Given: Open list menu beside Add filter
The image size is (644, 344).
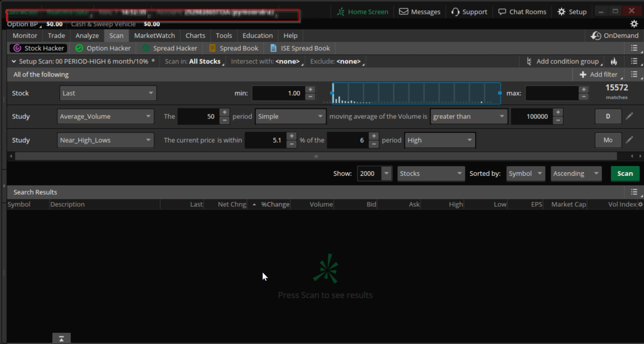Looking at the screenshot, I should point(634,74).
